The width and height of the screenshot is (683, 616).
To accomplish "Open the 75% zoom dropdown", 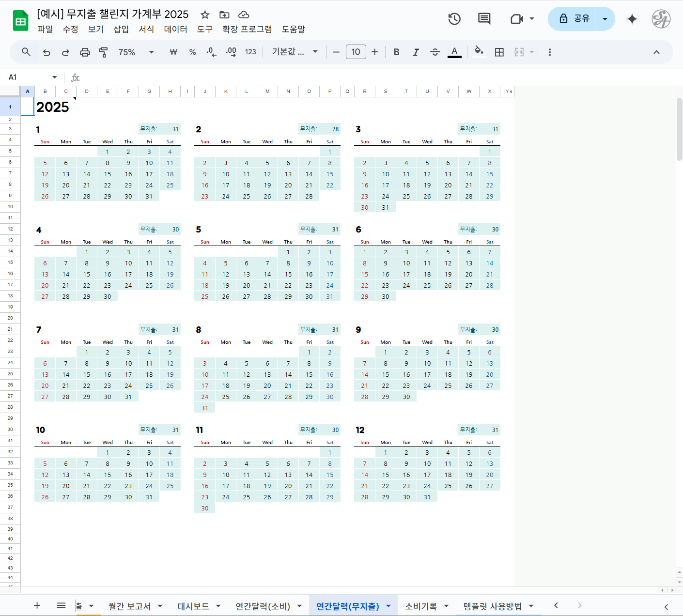I will pyautogui.click(x=136, y=52).
